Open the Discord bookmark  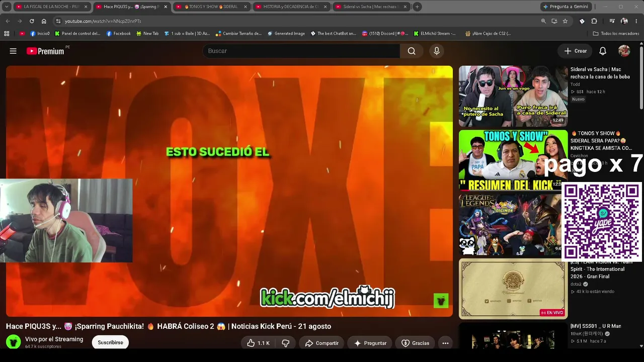point(385,34)
